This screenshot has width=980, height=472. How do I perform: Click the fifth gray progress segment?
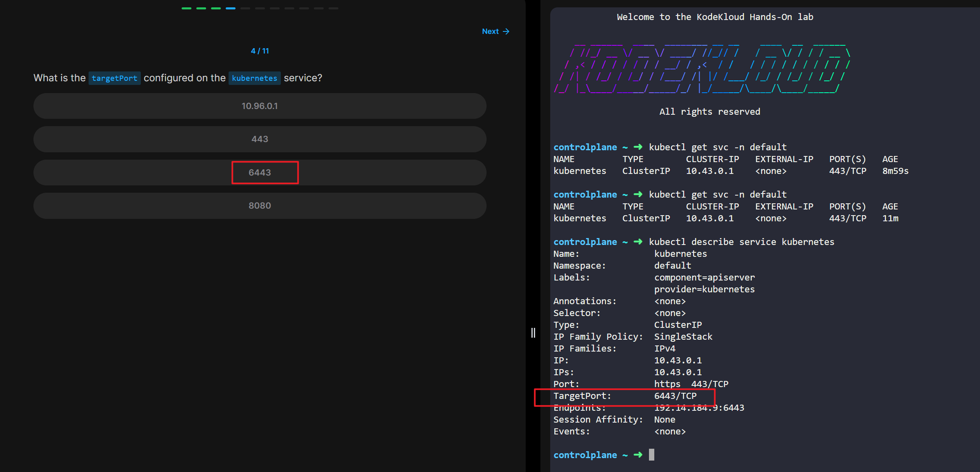coord(304,8)
